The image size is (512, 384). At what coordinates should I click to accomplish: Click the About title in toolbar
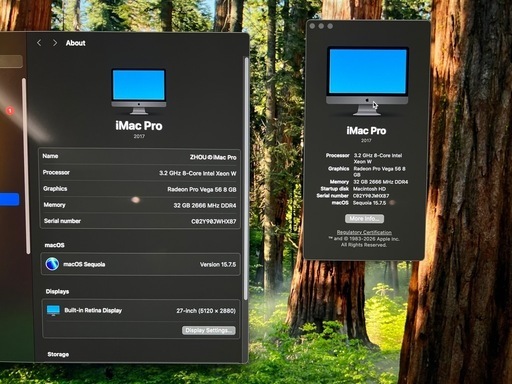pos(76,43)
